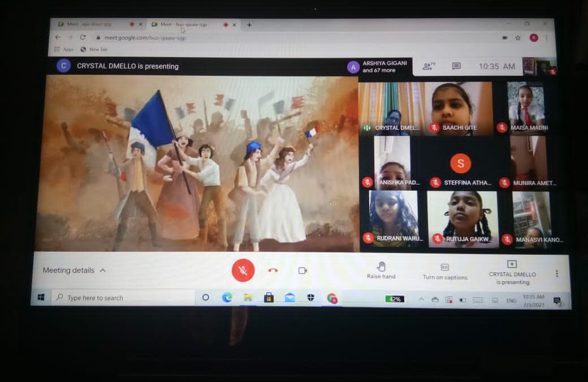This screenshot has height=382, width=588.
Task: Select SAACHI GITE participant tile
Action: [x=459, y=109]
